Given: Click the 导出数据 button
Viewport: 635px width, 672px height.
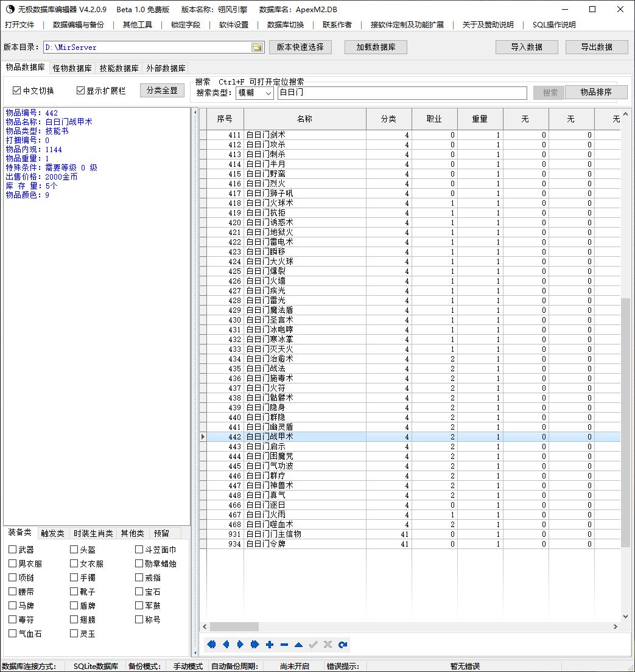Looking at the screenshot, I should pyautogui.click(x=597, y=47).
